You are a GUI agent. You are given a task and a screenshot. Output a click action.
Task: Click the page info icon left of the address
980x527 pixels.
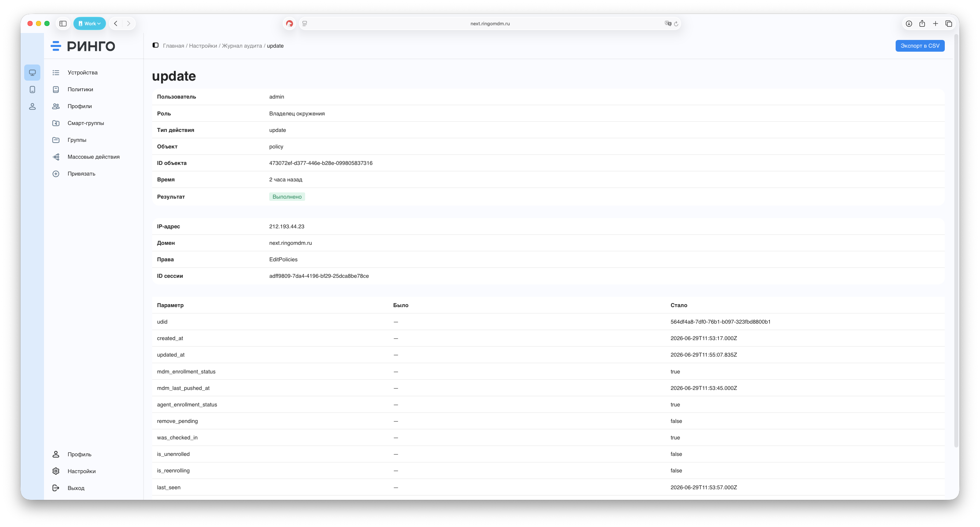305,23
